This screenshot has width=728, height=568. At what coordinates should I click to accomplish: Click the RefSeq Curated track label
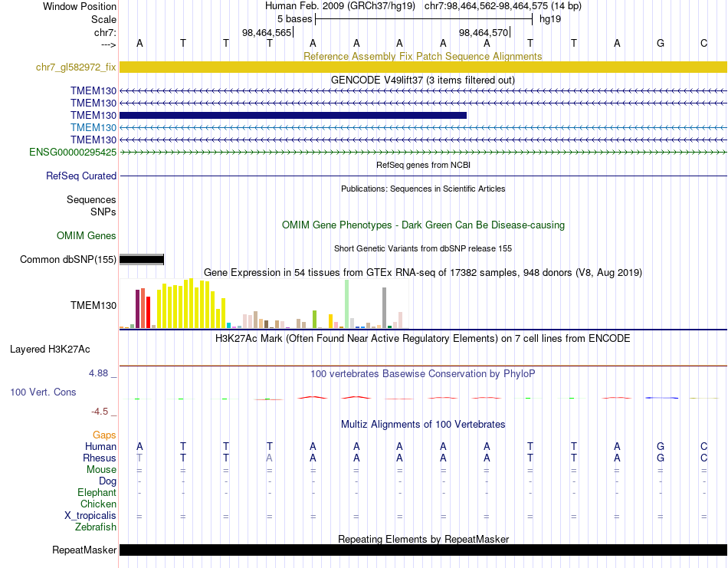tap(80, 176)
